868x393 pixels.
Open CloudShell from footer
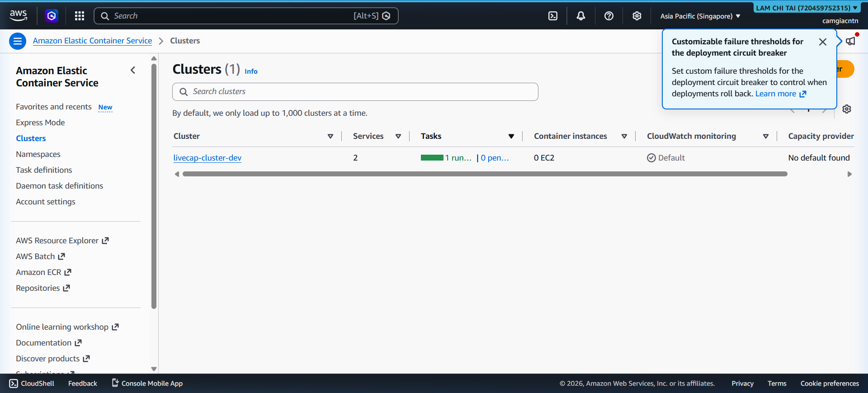[x=32, y=384]
